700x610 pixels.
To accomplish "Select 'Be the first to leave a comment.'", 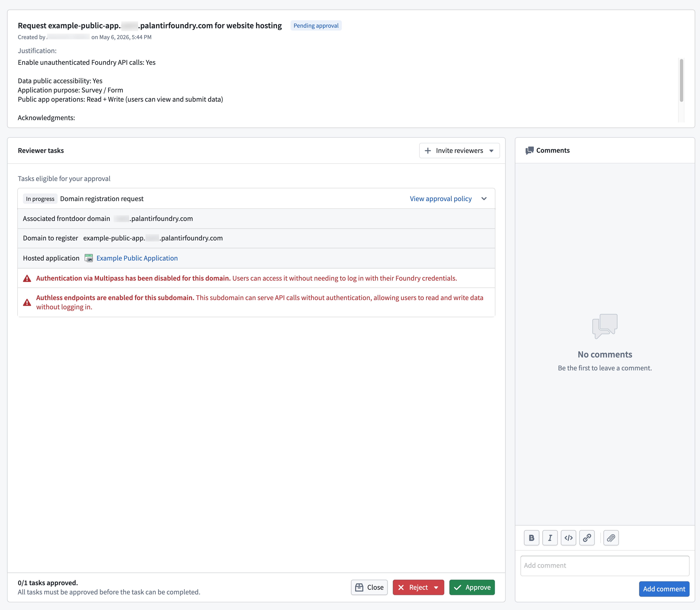I will pos(605,368).
